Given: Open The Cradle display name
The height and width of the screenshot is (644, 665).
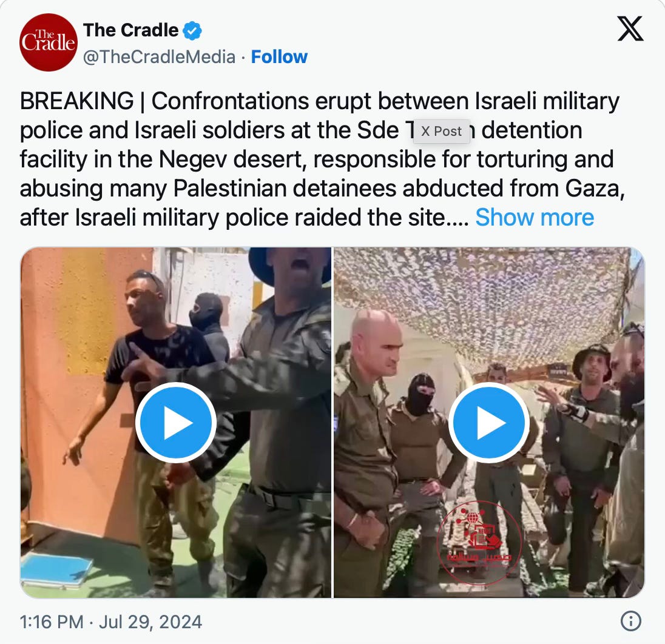Looking at the screenshot, I should tap(130, 30).
